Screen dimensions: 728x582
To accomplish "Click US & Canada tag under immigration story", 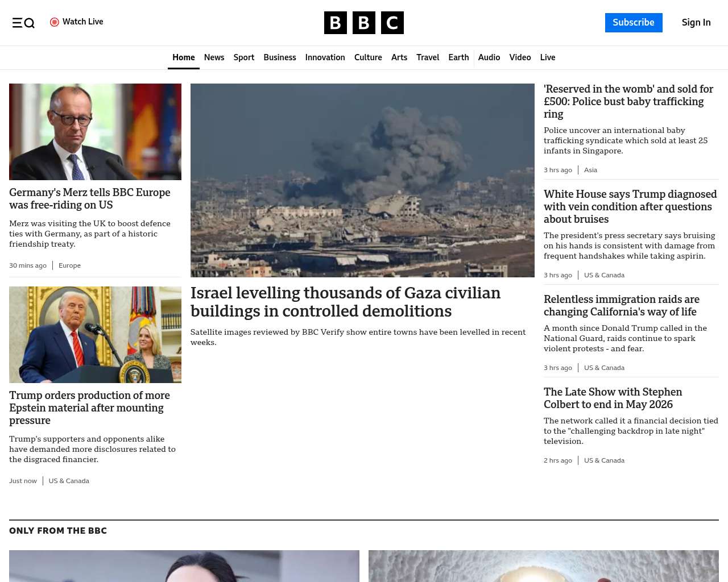I will [604, 368].
